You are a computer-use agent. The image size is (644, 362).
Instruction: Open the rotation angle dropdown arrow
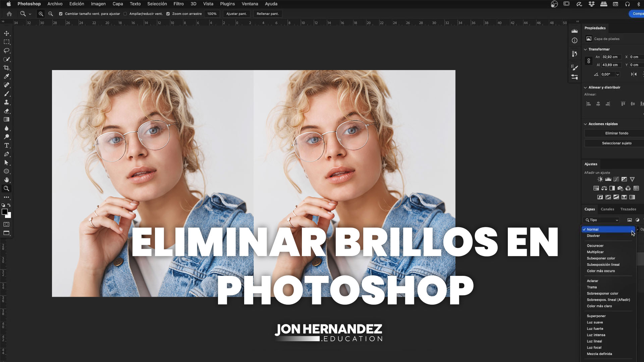[618, 74]
